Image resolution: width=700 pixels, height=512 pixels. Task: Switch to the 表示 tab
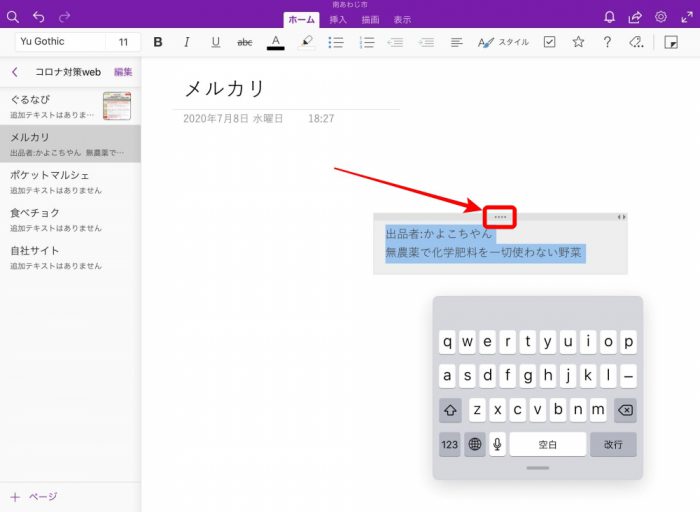point(402,20)
